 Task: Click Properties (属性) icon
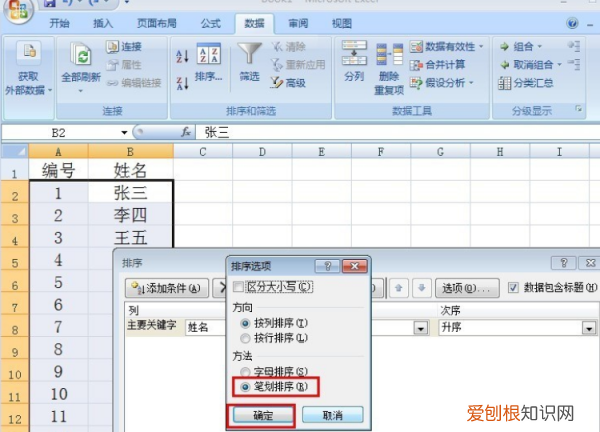click(112, 65)
